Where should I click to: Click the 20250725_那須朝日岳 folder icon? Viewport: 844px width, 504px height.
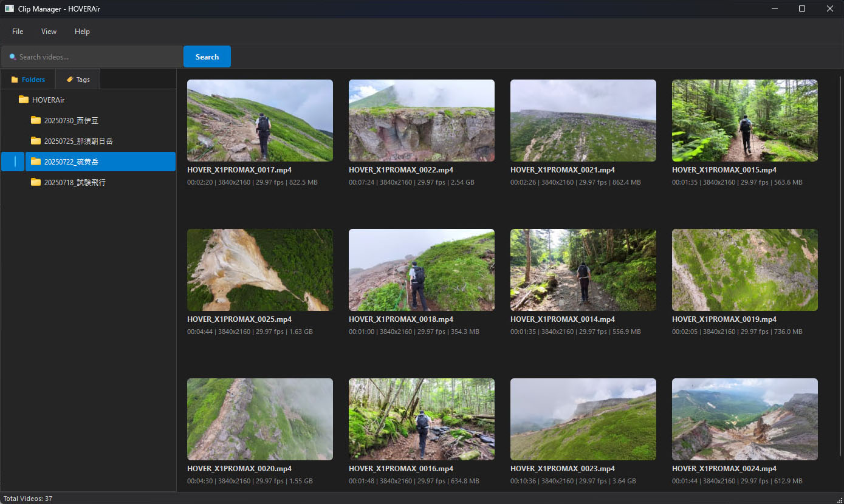[x=36, y=141]
